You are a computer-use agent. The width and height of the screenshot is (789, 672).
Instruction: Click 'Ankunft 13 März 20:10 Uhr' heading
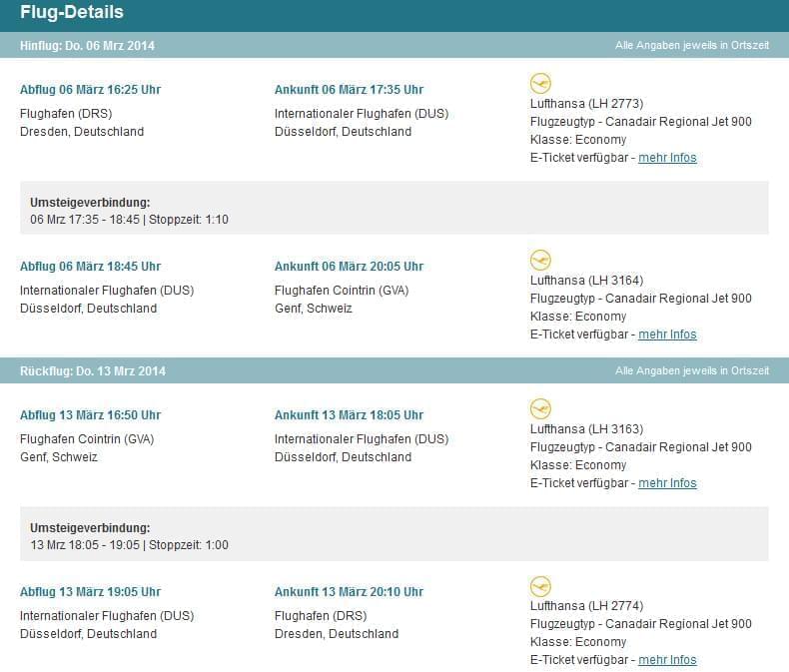(349, 592)
